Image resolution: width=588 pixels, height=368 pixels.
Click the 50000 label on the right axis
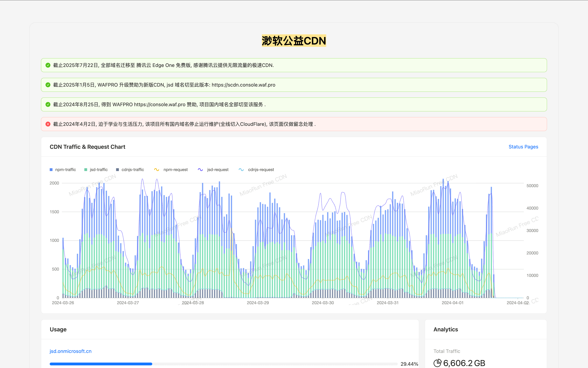(x=532, y=186)
